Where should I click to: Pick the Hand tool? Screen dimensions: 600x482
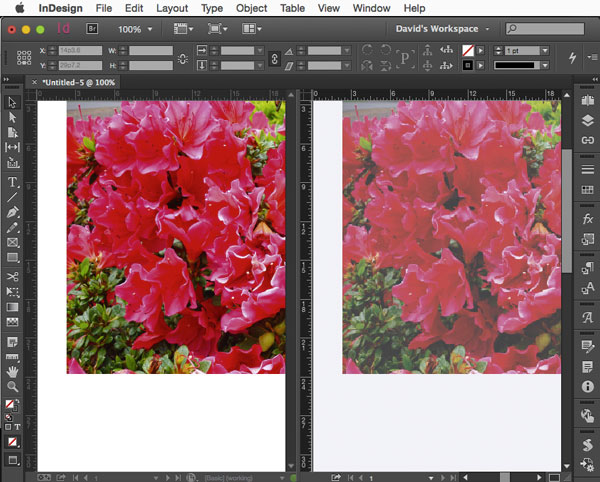[13, 370]
